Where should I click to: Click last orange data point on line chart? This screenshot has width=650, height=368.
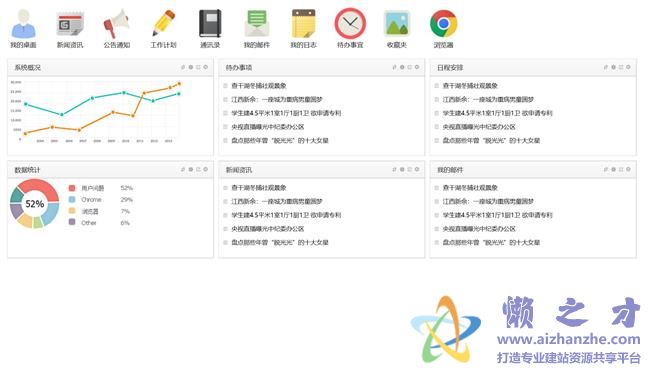click(x=179, y=84)
